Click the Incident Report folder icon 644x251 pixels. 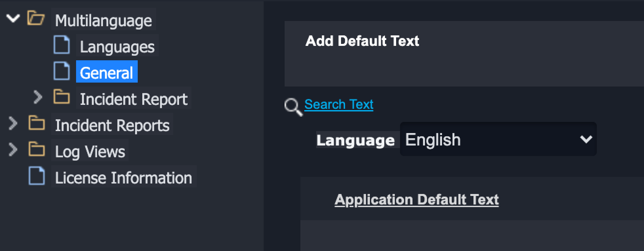point(62,97)
